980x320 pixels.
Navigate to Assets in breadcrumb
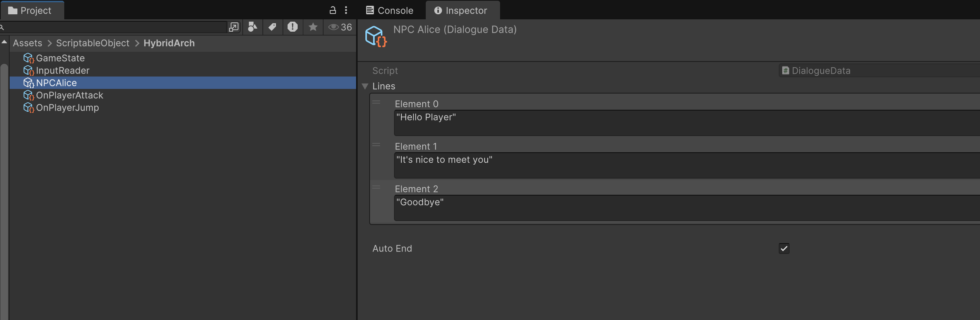27,43
